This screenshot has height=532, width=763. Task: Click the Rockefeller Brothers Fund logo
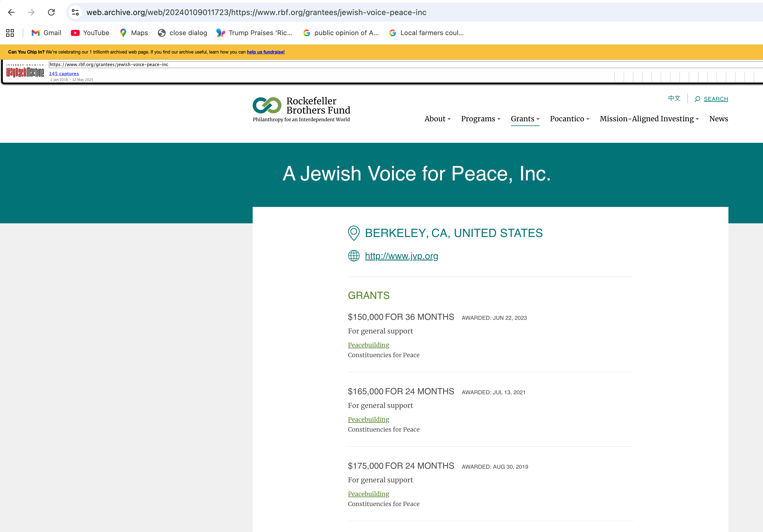pyautogui.click(x=301, y=109)
